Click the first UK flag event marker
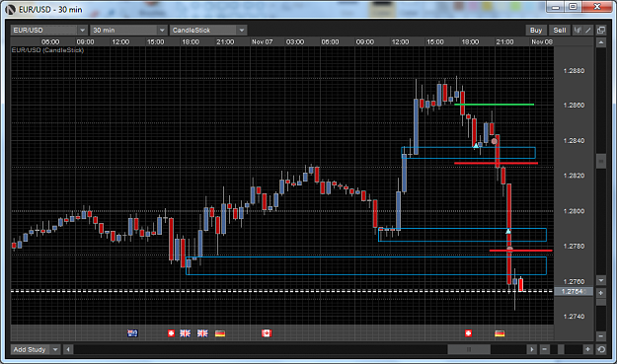This screenshot has width=617, height=364. [x=185, y=333]
